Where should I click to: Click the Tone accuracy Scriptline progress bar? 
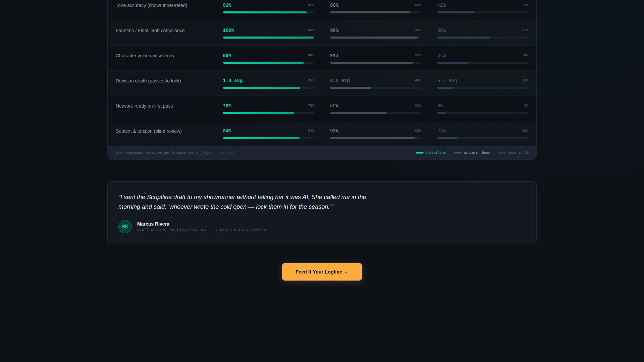coord(268,12)
